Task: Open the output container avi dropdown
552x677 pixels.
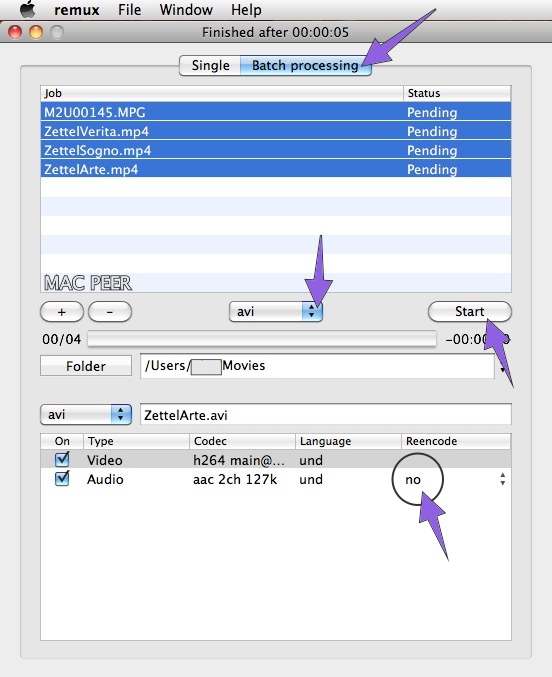Action: [86, 414]
